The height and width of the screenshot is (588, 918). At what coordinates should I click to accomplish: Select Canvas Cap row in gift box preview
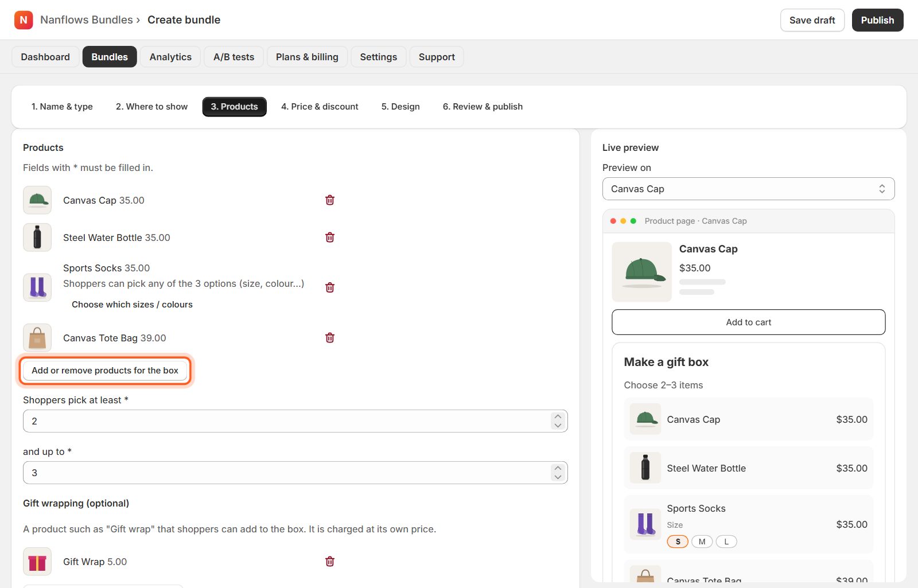point(748,419)
